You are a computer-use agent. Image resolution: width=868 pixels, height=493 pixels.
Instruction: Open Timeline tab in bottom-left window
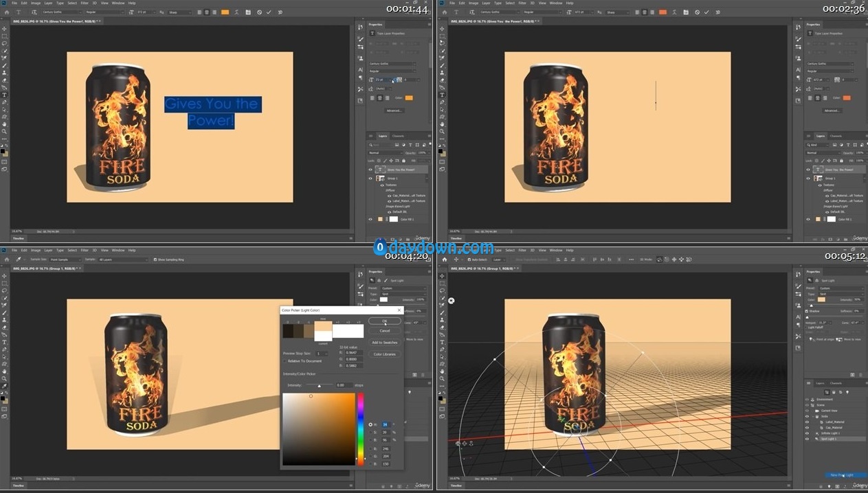tap(16, 485)
